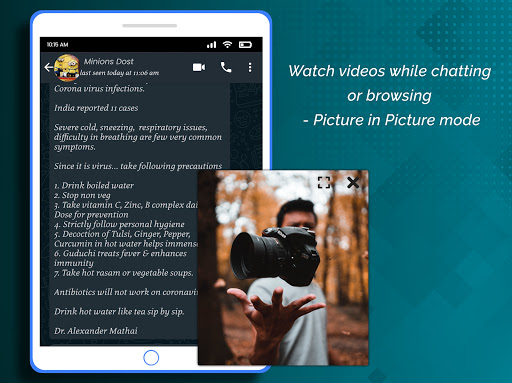This screenshot has width=512, height=383.
Task: Tap the signature "Dr. Alexander Mathai"
Action: click(x=96, y=331)
